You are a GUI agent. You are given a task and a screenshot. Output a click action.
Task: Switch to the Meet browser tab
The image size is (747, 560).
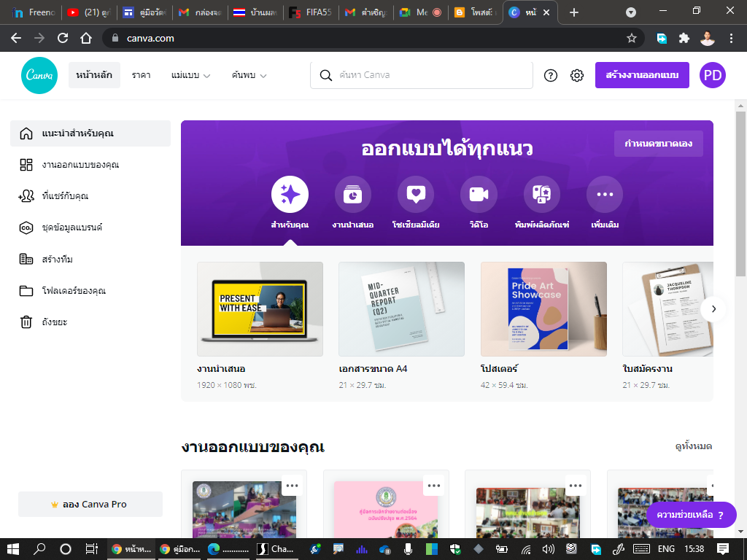(421, 12)
